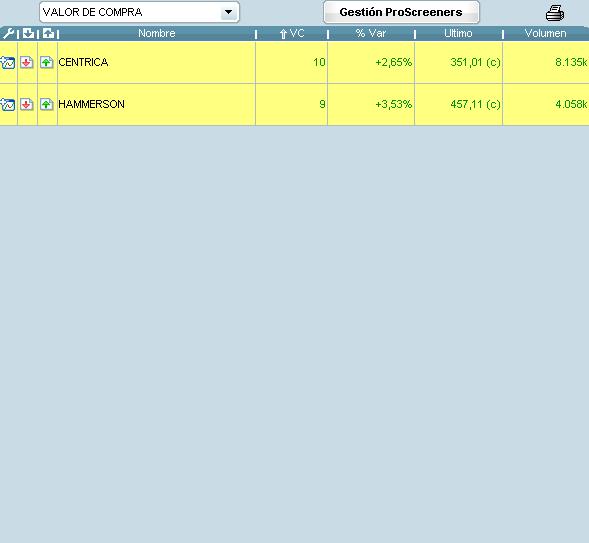Image resolution: width=589 pixels, height=543 pixels.
Task: Click the VC value 10
Action: (x=319, y=62)
